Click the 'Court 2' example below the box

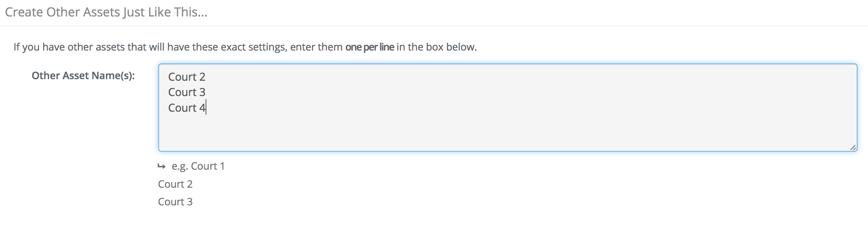coord(175,184)
